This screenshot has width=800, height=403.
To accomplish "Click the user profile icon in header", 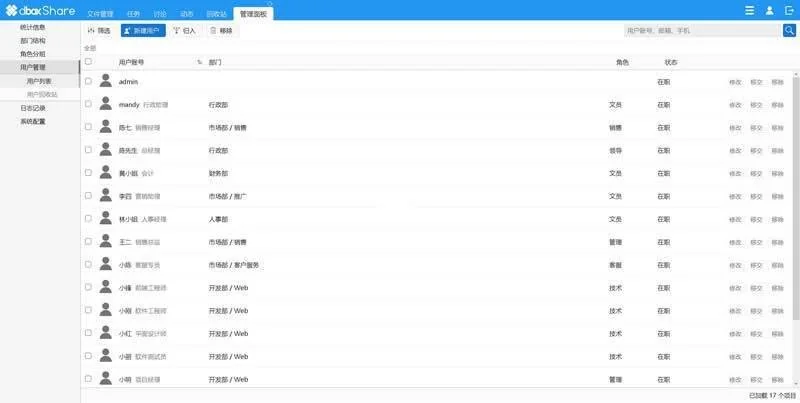I will (x=769, y=10).
